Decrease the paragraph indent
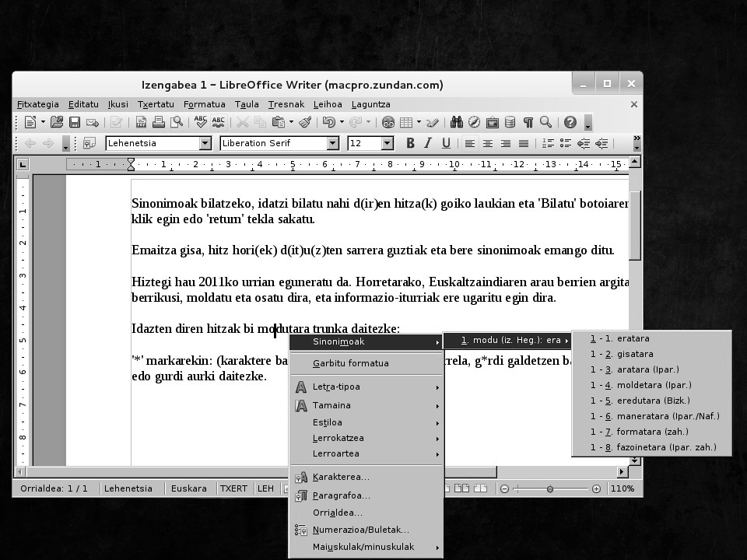747x560 pixels. pos(584,143)
